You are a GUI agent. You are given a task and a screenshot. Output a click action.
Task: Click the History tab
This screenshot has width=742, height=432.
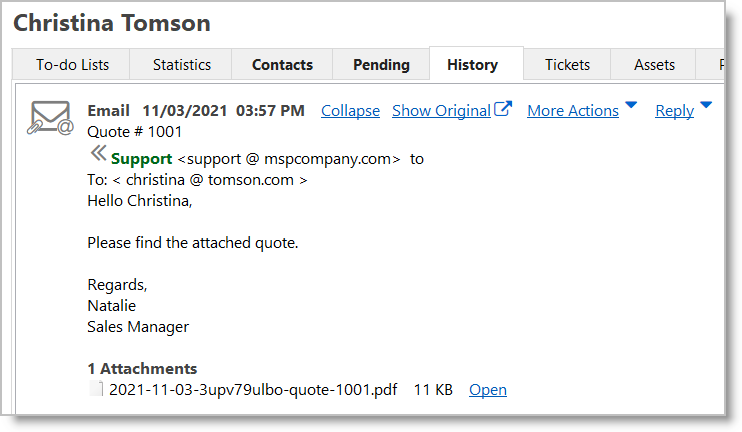[473, 65]
